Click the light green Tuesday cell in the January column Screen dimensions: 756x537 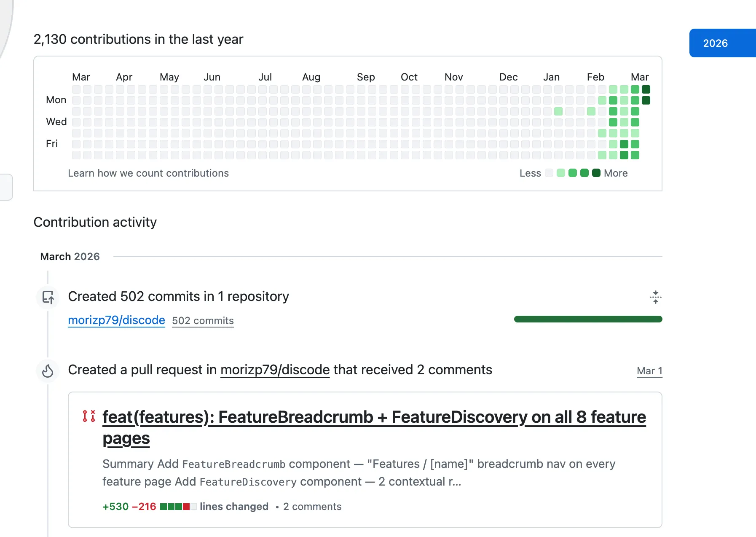558,111
